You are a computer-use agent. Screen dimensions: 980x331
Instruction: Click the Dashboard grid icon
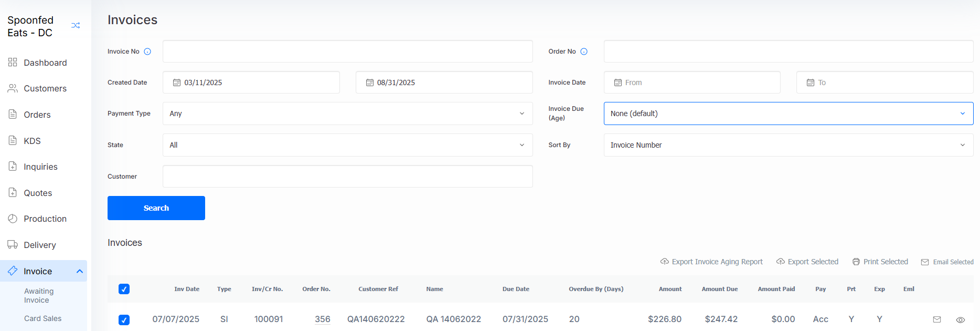13,63
